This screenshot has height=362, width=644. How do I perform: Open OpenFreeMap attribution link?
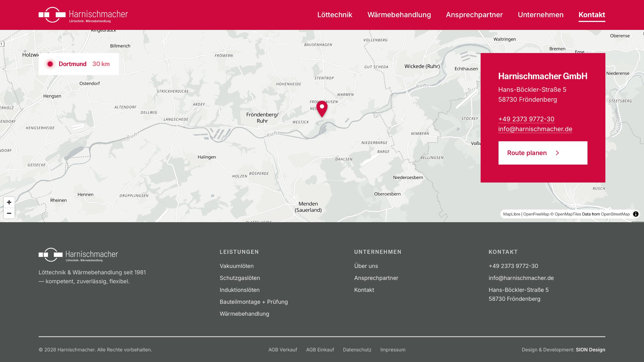pyautogui.click(x=536, y=214)
